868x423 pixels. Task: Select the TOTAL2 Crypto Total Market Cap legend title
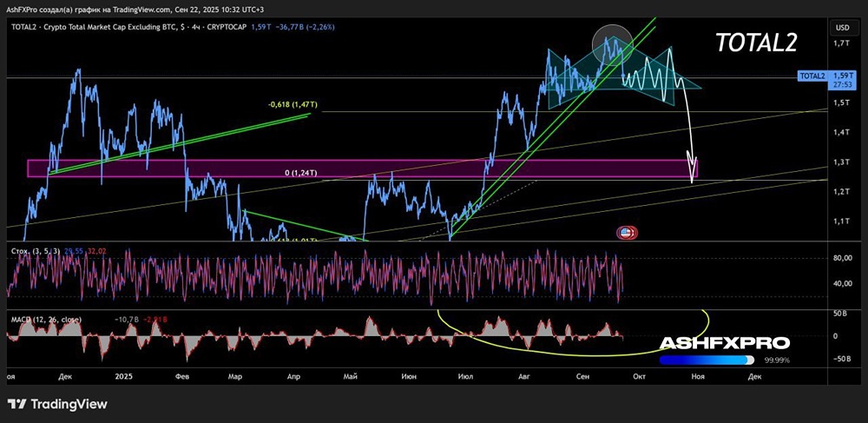[x=131, y=27]
